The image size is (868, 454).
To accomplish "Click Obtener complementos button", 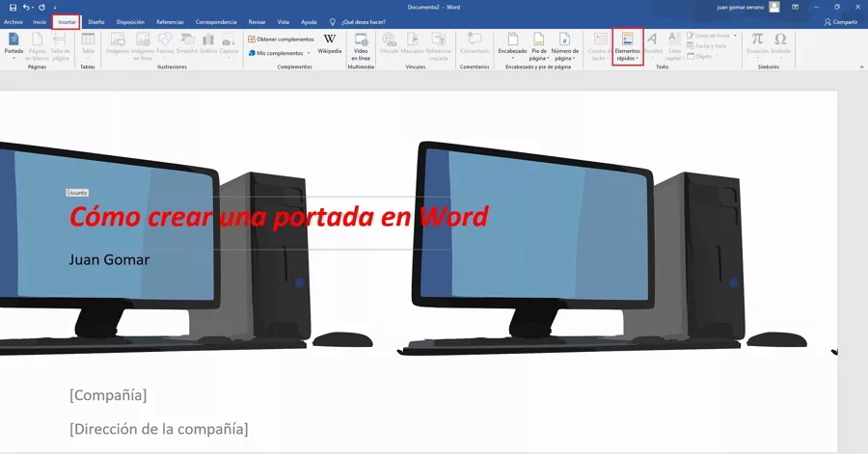I will [x=282, y=40].
